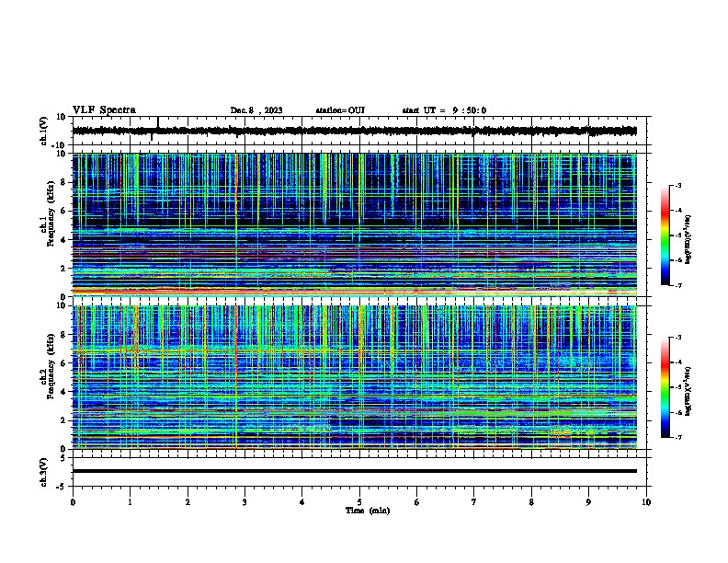Click inside the ch.1 frequency spectrogram
The width and height of the screenshot is (728, 563).
click(354, 224)
